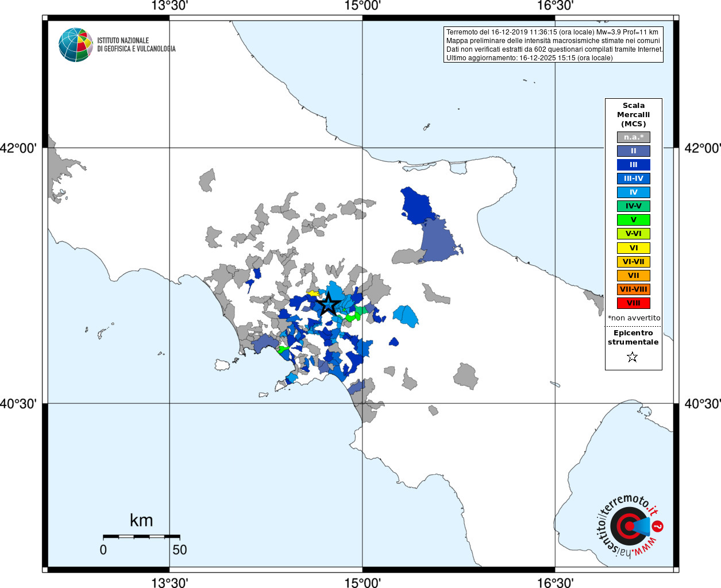Select the orange VII intensity legend swatch
Screen dimensions: 721x588
(634, 276)
